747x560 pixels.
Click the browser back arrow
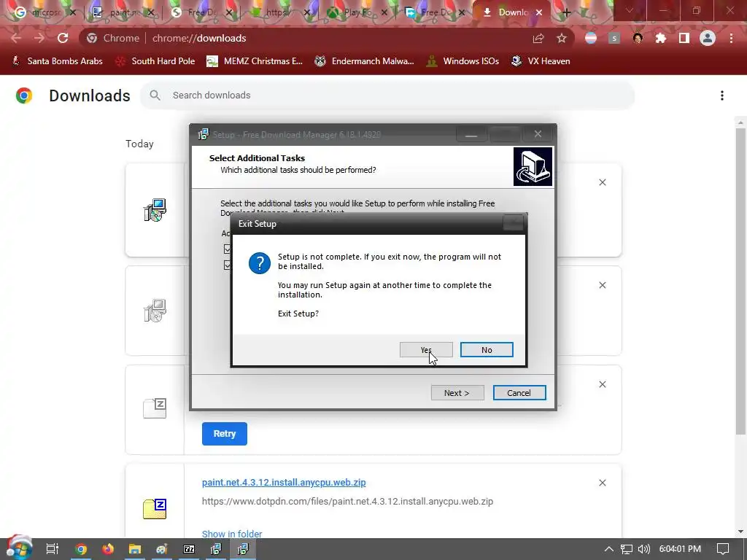pyautogui.click(x=16, y=38)
